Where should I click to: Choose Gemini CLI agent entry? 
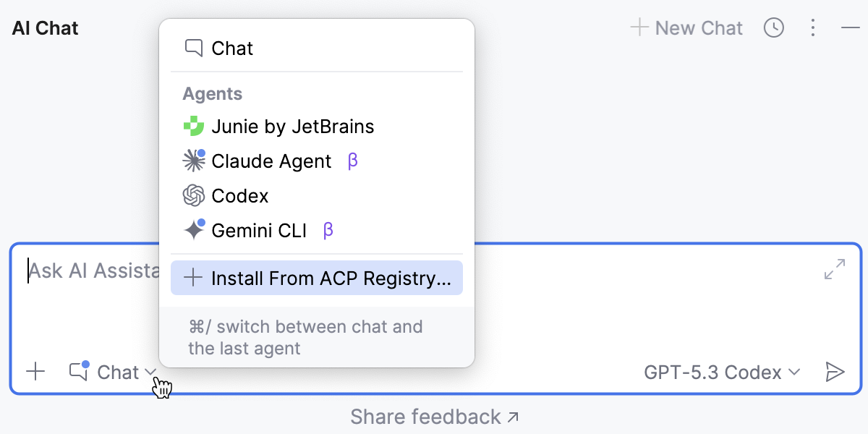pos(260,230)
